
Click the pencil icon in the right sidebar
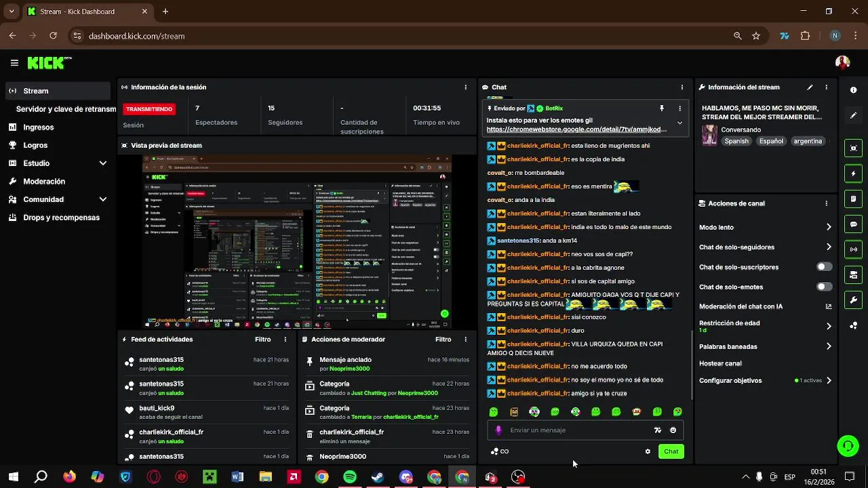coord(853,115)
